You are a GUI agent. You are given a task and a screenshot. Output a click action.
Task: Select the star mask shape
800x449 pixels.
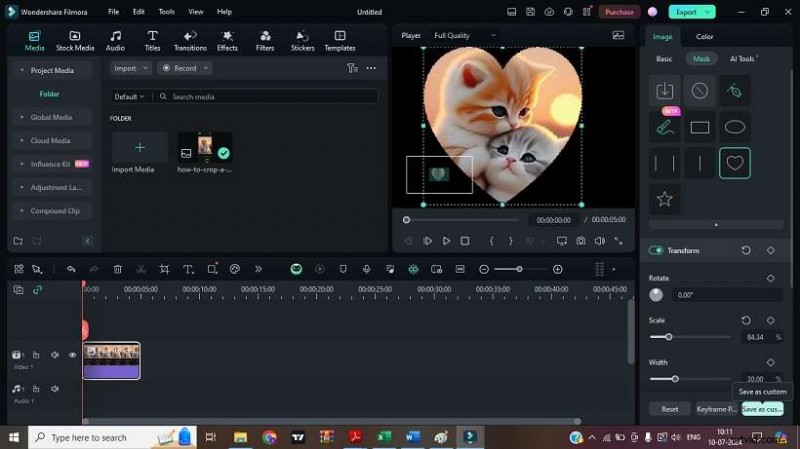pos(664,199)
